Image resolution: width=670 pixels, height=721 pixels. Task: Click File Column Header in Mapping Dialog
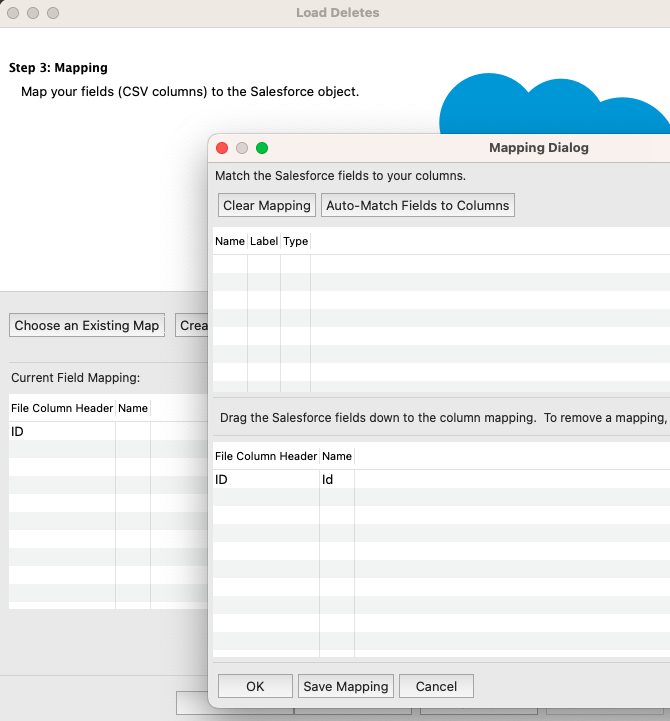[x=266, y=456]
